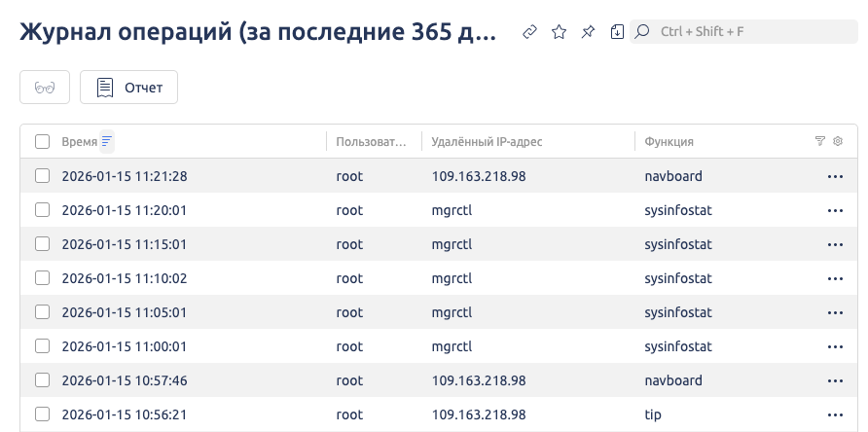This screenshot has height=432, width=868.
Task: Select checkbox for 2026-01-15 10:56:21 row
Action: [x=42, y=414]
